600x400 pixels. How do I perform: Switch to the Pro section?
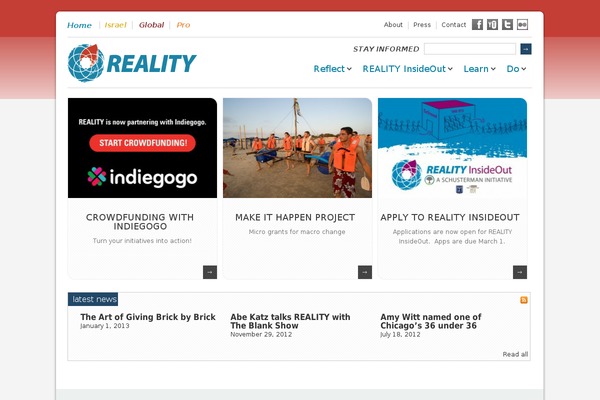(x=183, y=25)
